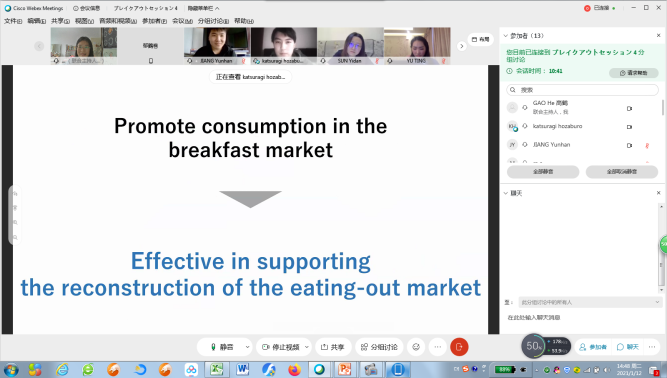
Task: Click the layout button above video strip
Action: point(480,39)
